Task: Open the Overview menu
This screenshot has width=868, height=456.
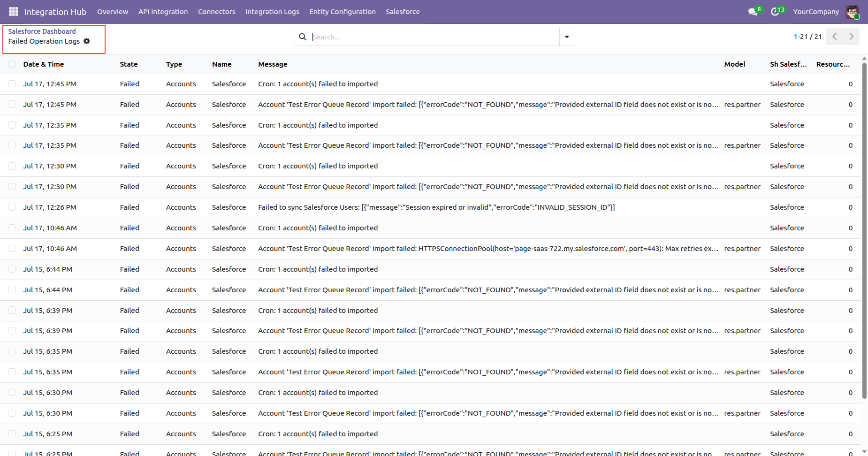Action: (113, 12)
